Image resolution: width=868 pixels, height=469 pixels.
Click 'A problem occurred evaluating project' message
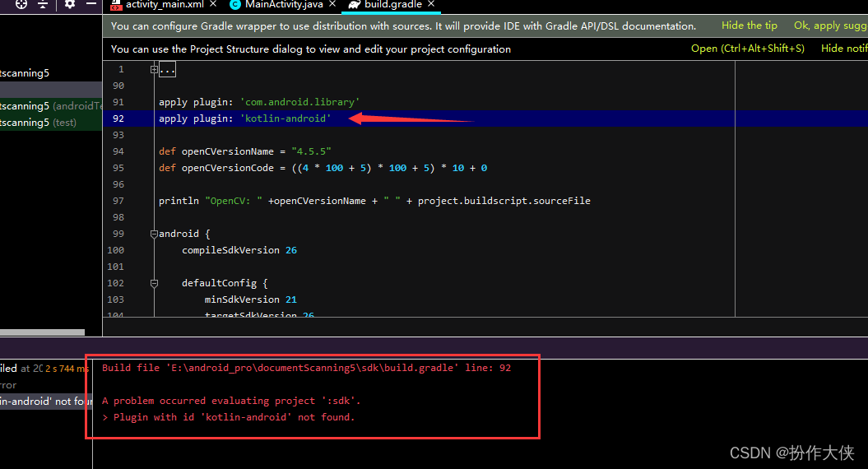coord(231,401)
